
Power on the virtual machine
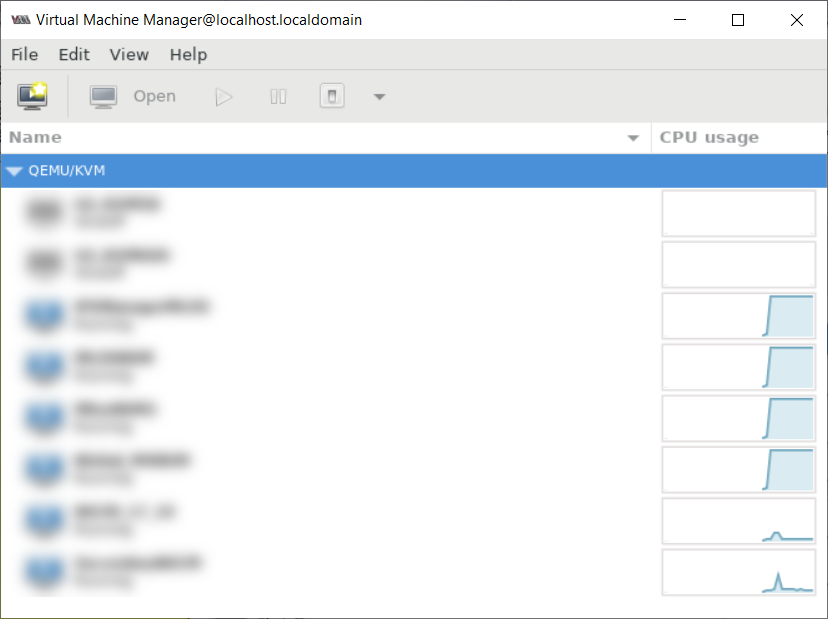[224, 97]
